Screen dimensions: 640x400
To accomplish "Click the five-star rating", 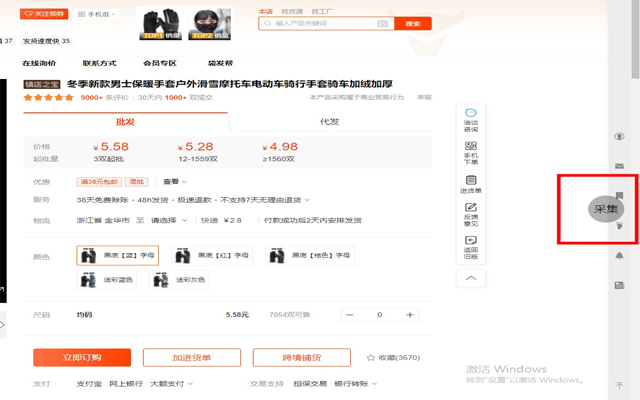I will pos(49,97).
